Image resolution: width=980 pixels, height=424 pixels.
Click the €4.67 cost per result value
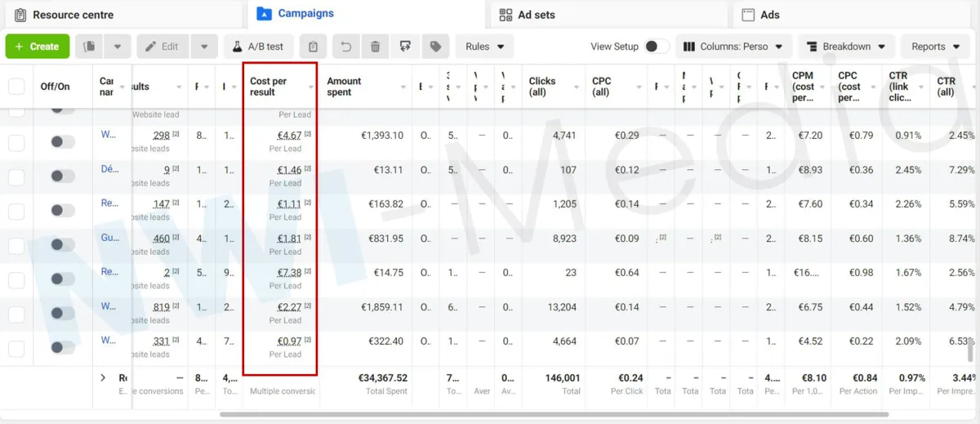(x=290, y=136)
